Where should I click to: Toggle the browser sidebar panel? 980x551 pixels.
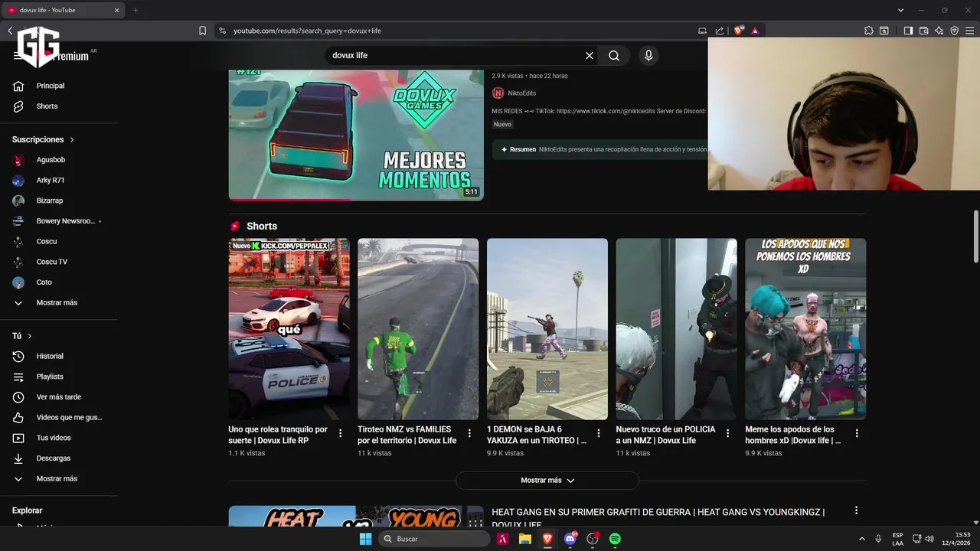point(908,31)
